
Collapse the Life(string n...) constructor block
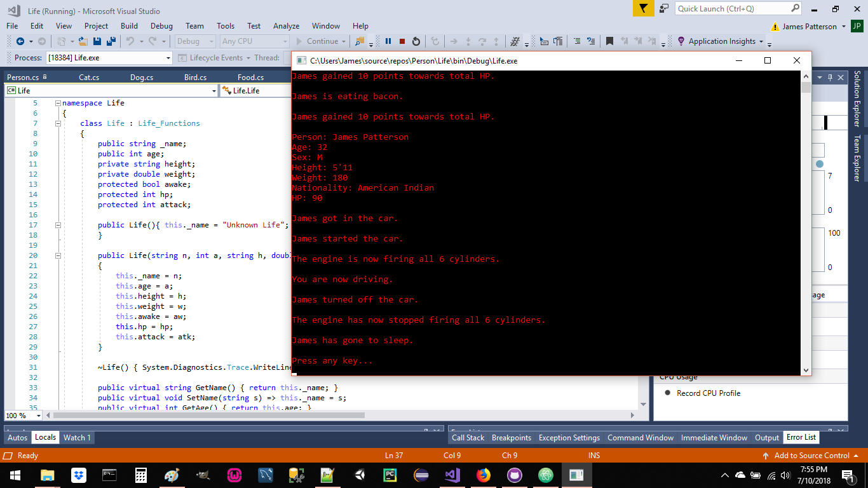pyautogui.click(x=58, y=255)
